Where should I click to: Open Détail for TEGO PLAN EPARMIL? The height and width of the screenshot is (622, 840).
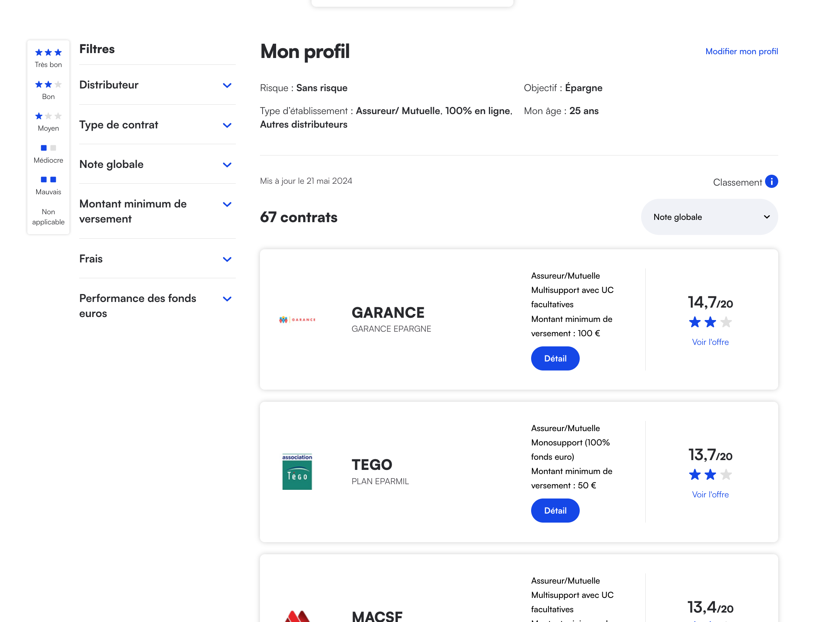[555, 511]
